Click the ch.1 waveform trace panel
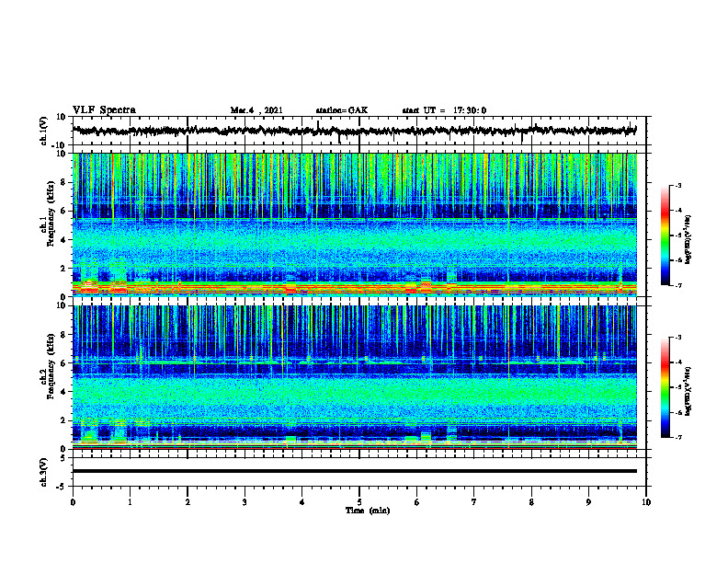This screenshot has height=563, width=728. pos(359,131)
